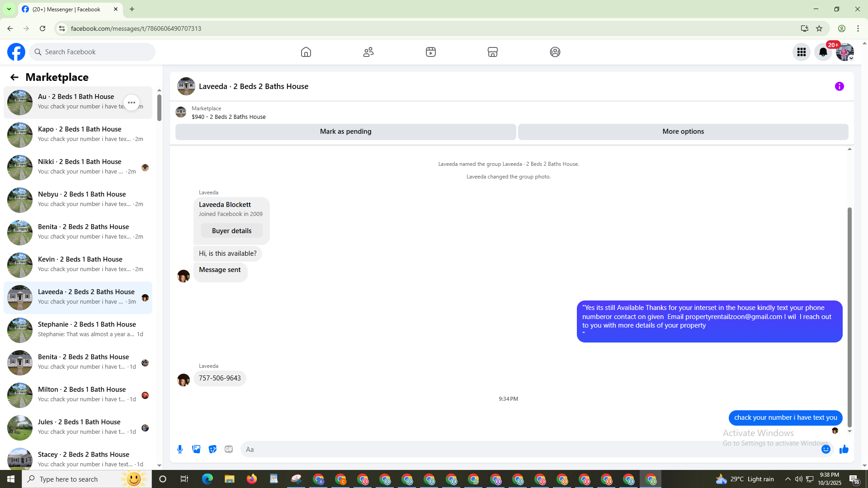
Task: Select the Laveeda 2 Beds 2 Baths chat
Action: [78, 298]
